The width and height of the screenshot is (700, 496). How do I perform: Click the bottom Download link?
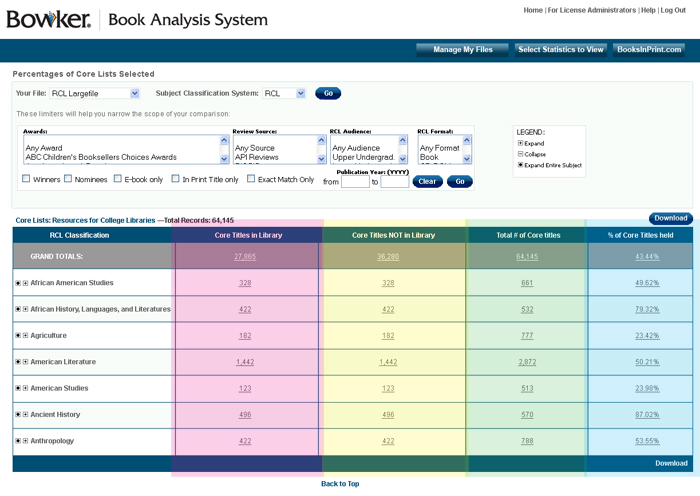[671, 463]
